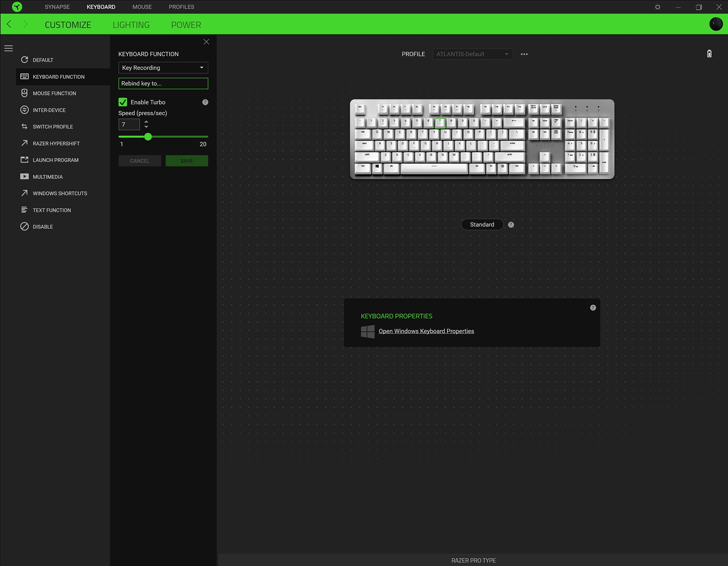This screenshot has width=728, height=566.
Task: Select the Esc key on keyboard image
Action: [360, 109]
